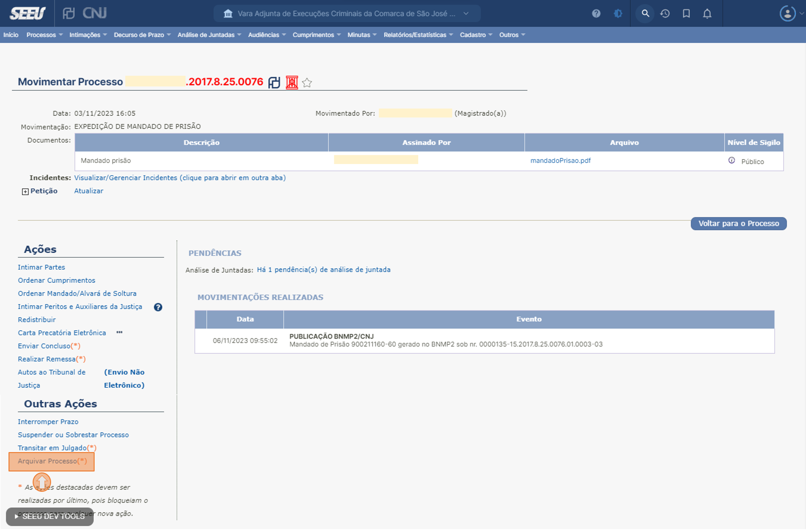806x532 pixels.
Task: Click the Nível de Sigilo column header
Action: tap(753, 142)
